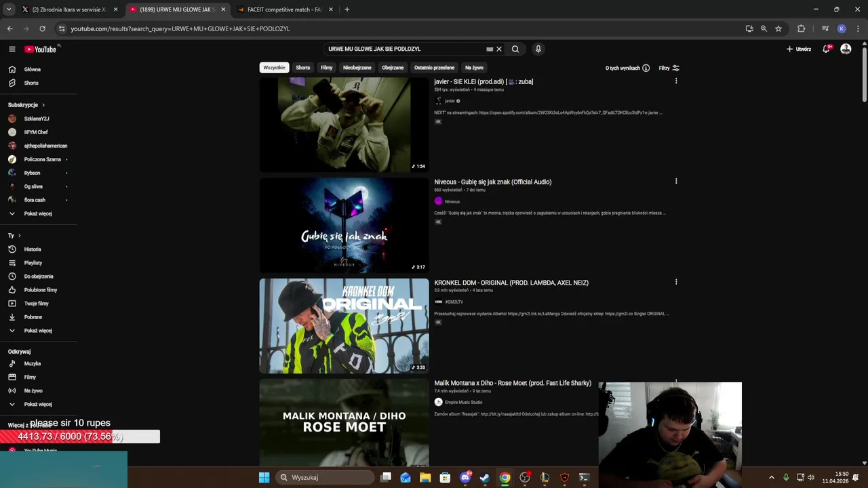Viewport: 868px width, 488px height.
Task: Open the YouTube hamburger guide menu
Action: tap(12, 49)
